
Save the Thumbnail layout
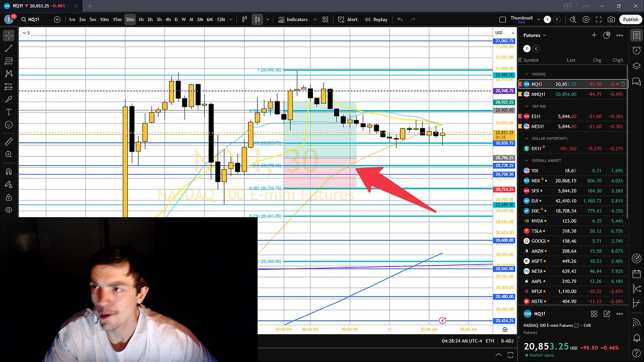[x=521, y=22]
